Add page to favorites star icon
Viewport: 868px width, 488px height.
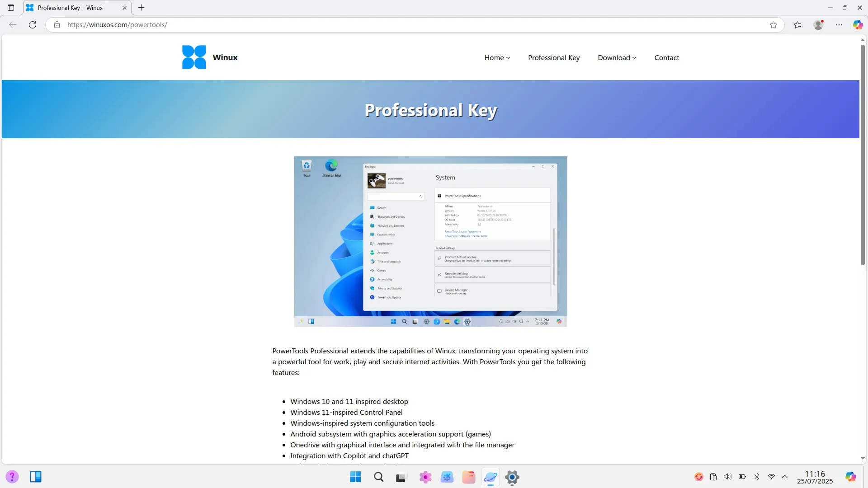[774, 25]
